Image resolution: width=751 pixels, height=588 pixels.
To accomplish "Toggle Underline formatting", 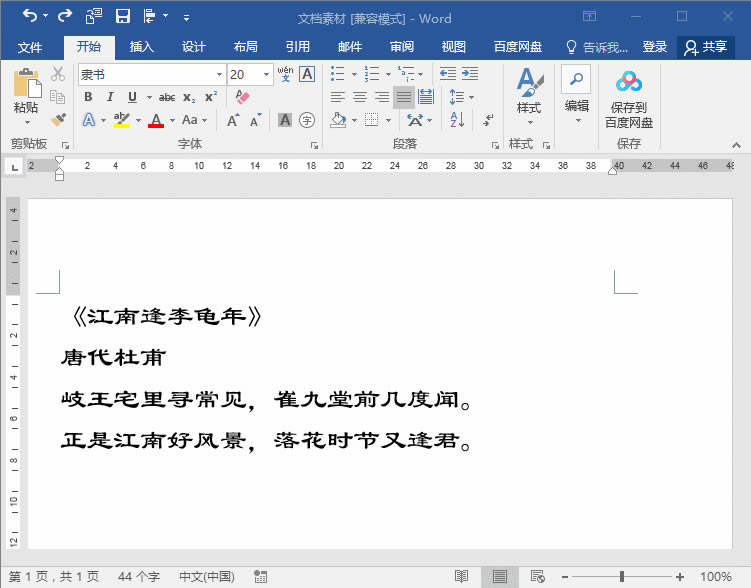I will [132, 97].
